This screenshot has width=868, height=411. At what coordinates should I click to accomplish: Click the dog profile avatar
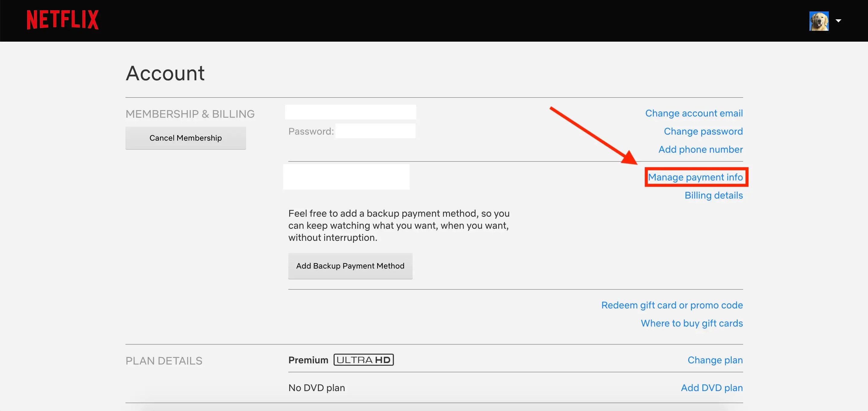pyautogui.click(x=819, y=21)
